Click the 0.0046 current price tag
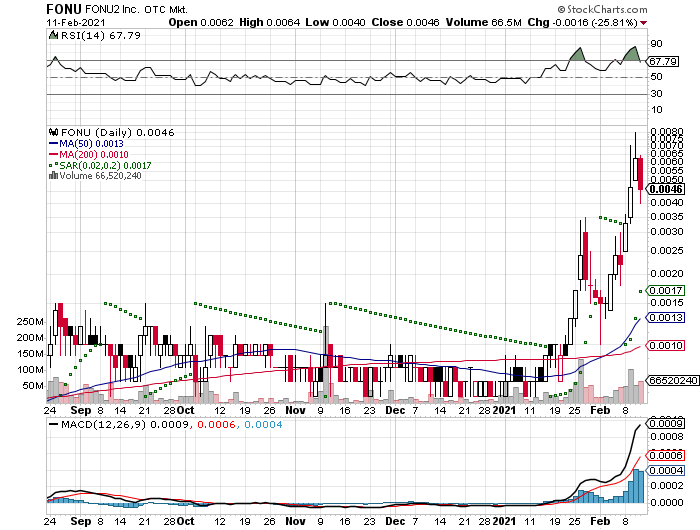700x530 pixels. pyautogui.click(x=666, y=189)
